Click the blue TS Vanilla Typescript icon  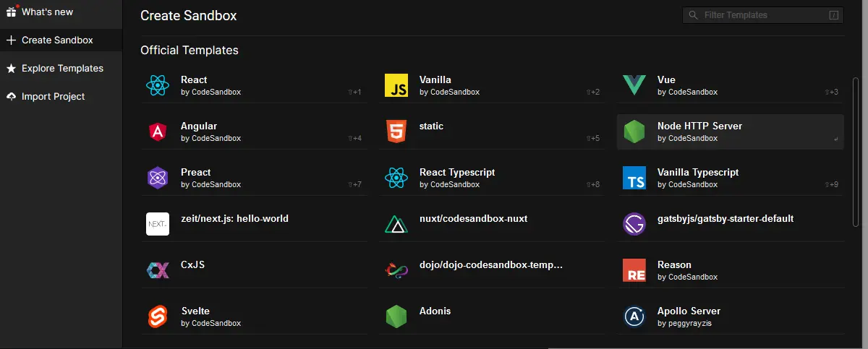click(634, 178)
